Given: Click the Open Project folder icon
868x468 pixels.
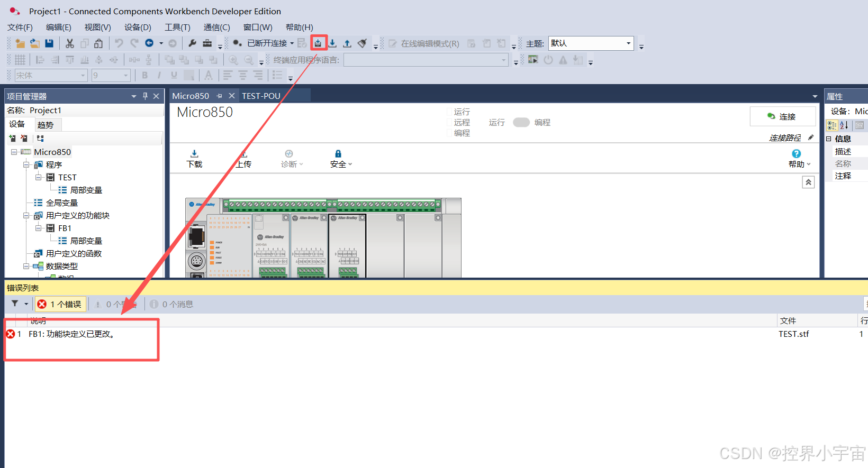Looking at the screenshot, I should 34,43.
